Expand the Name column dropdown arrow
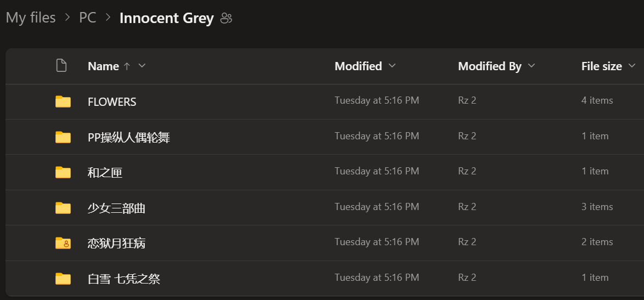This screenshot has width=644, height=300. tap(142, 66)
